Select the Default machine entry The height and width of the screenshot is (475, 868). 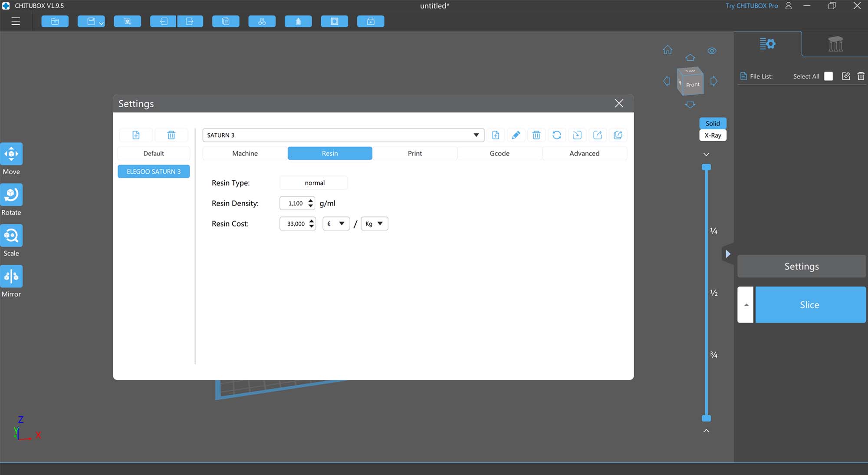154,153
